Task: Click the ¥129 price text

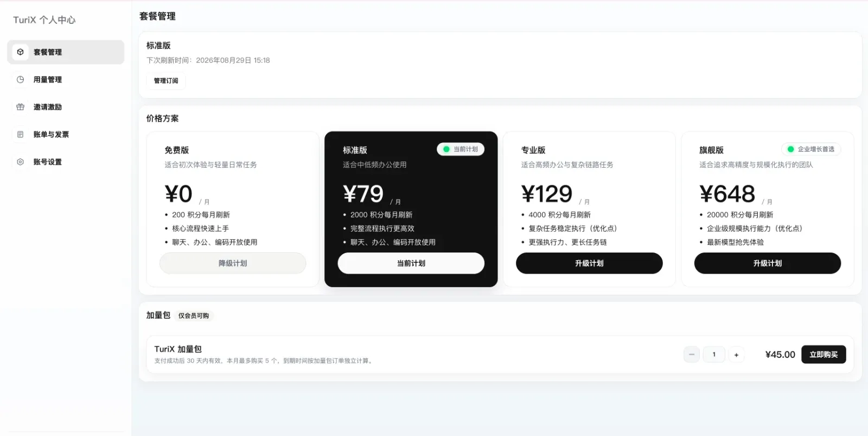Action: click(x=547, y=194)
